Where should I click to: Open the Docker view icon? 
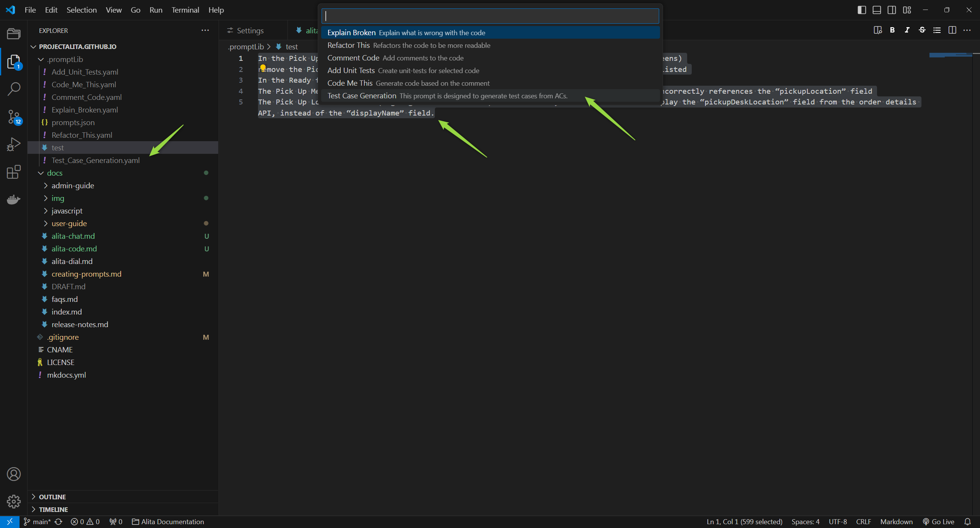click(x=14, y=199)
